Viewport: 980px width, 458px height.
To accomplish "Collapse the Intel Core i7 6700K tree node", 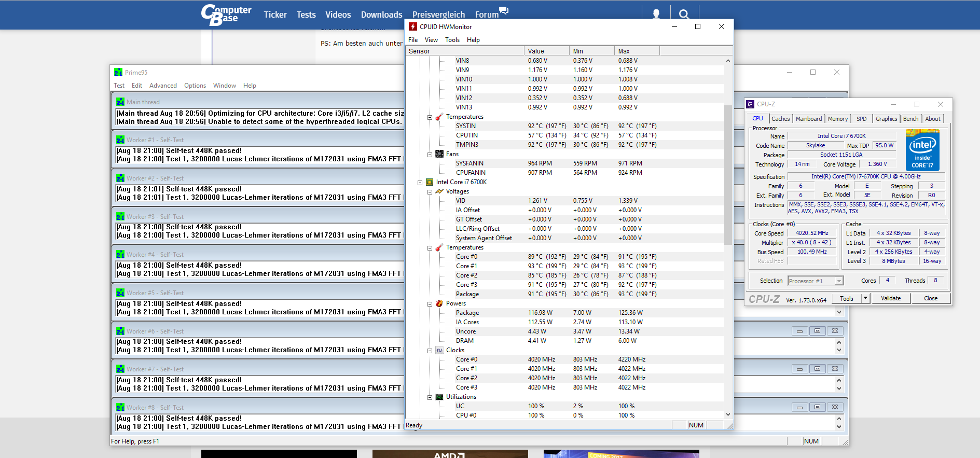I will 420,183.
